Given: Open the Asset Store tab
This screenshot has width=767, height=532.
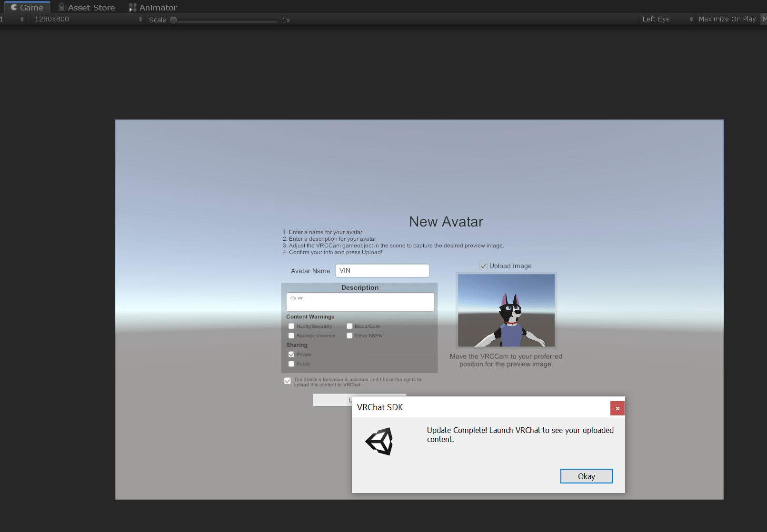Looking at the screenshot, I should click(87, 8).
